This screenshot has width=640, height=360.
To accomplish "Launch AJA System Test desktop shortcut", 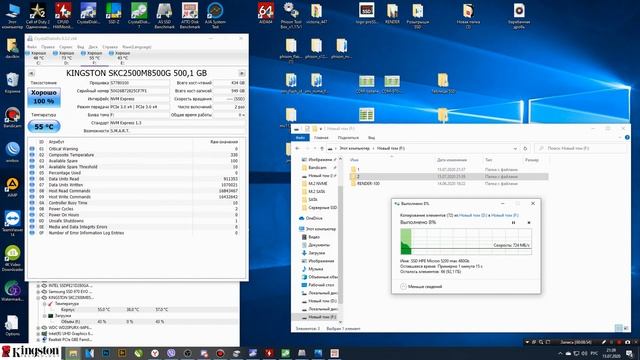I will click(215, 15).
